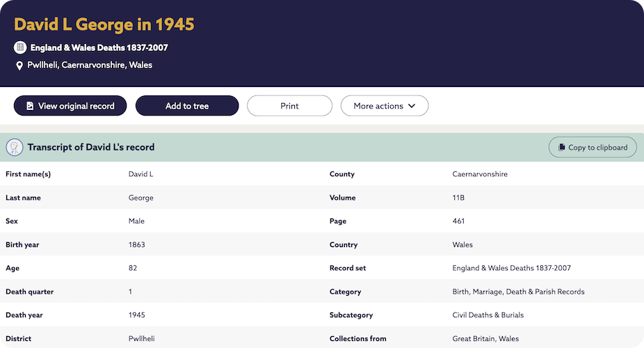Open the More actions dropdown
This screenshot has height=348, width=644.
tap(384, 106)
